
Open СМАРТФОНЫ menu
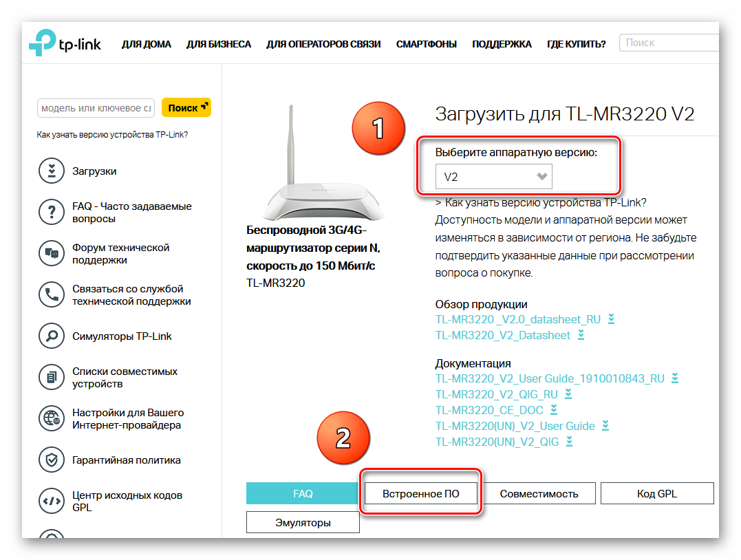coord(427,44)
